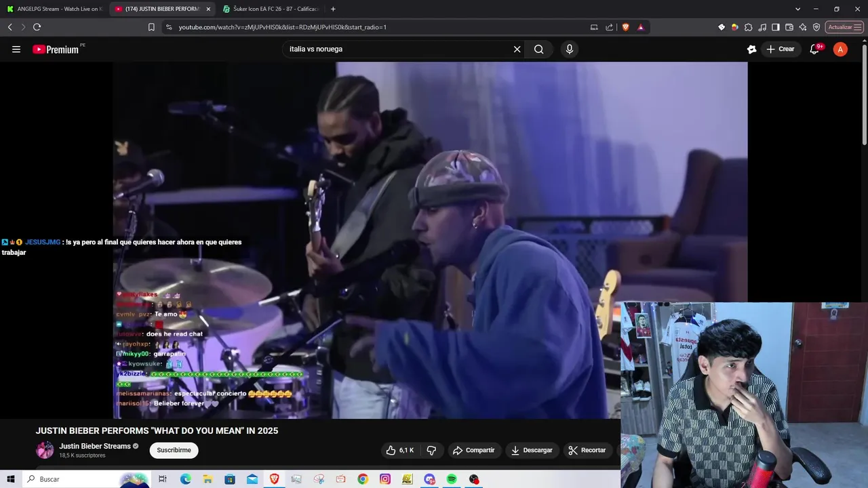Screen dimensions: 868x488
Task: Open the Ask AI sparkle icon beside Crear
Action: click(751, 49)
